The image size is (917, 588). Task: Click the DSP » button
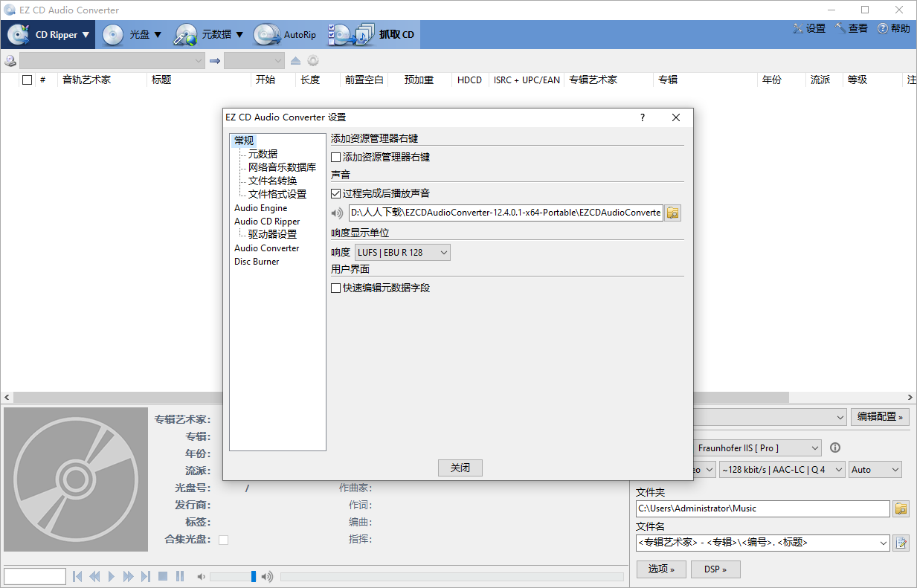[x=715, y=569]
